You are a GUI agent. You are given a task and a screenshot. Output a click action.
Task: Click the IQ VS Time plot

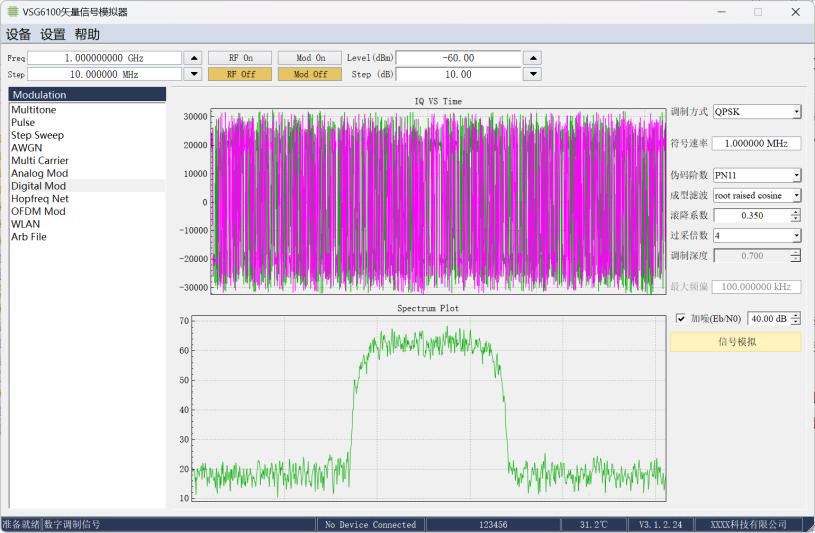(x=438, y=201)
